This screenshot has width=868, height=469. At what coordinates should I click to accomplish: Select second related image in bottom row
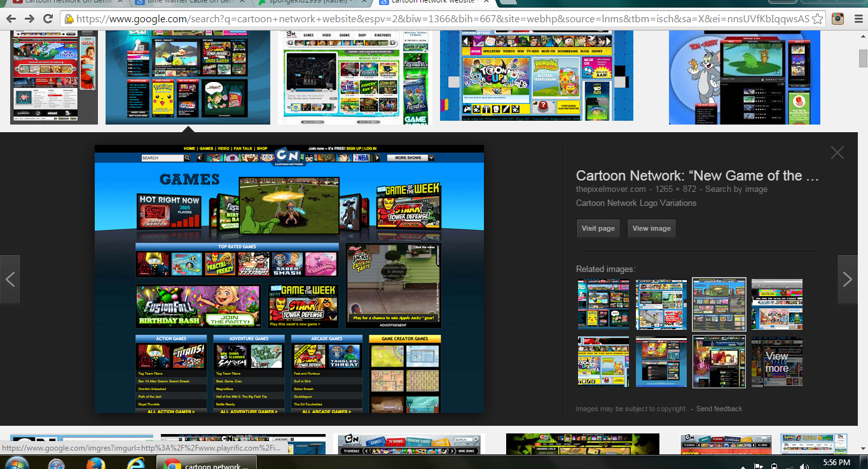(661, 362)
